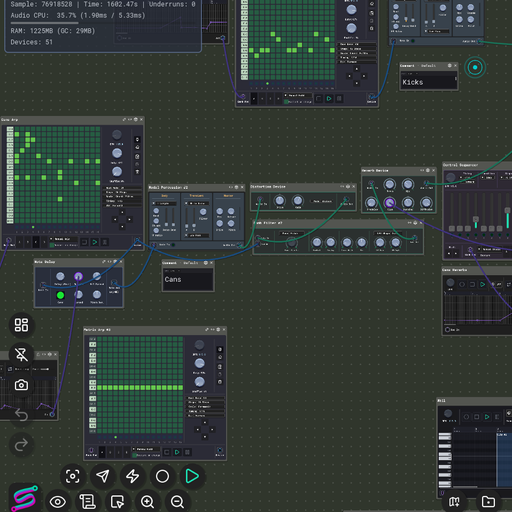Open the filter type dropdown in Comb Filter

click(x=291, y=233)
